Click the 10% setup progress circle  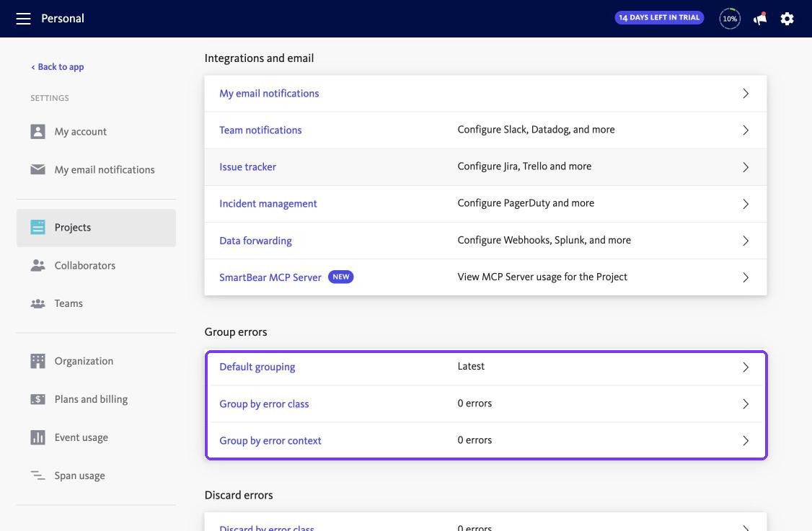pos(730,19)
